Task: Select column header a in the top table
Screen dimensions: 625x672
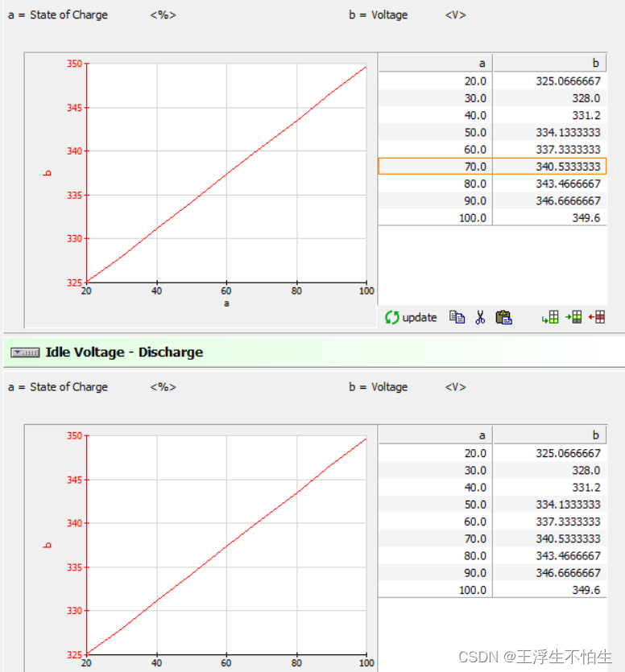Action: click(x=436, y=63)
